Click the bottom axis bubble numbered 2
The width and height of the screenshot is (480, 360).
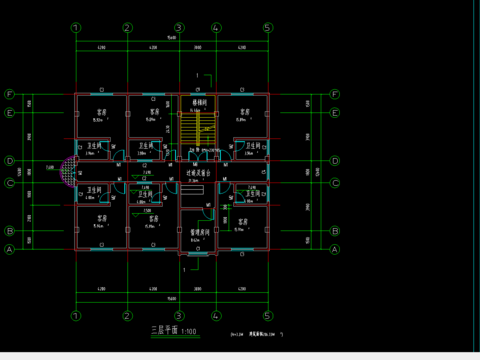[127, 316]
